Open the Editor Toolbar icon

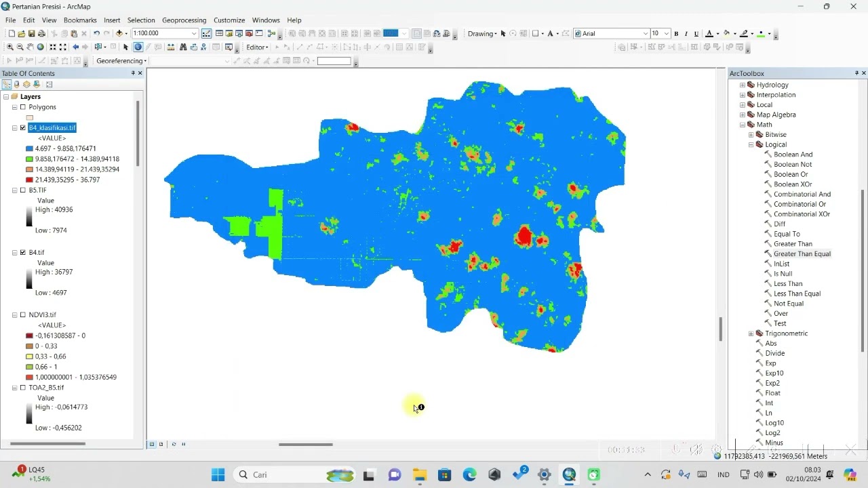[x=206, y=33]
